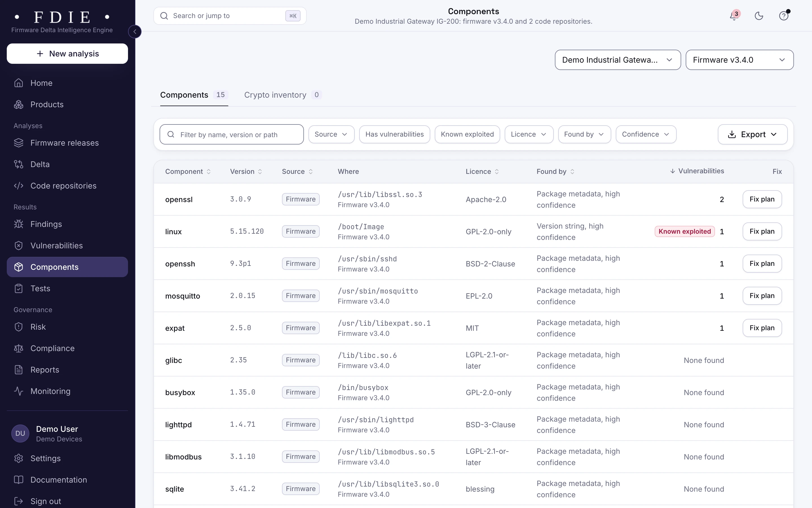Open the Tests sidebar item
The height and width of the screenshot is (508, 812).
(67, 289)
